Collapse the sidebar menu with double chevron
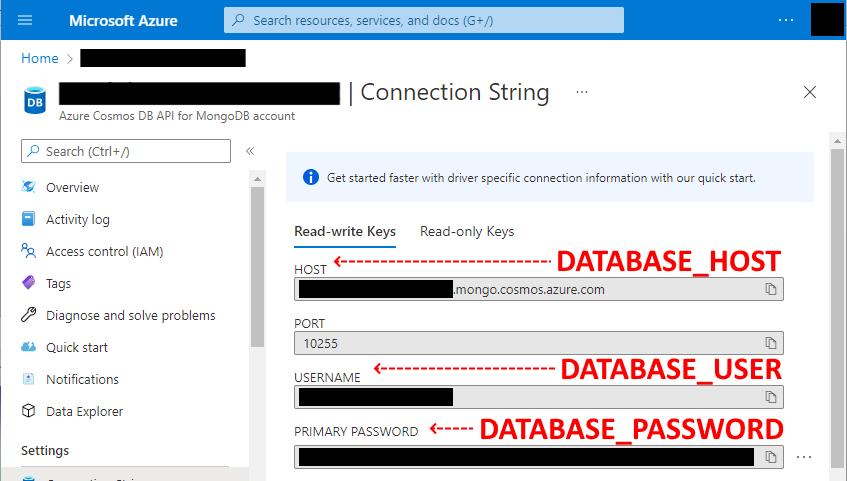 click(x=250, y=151)
